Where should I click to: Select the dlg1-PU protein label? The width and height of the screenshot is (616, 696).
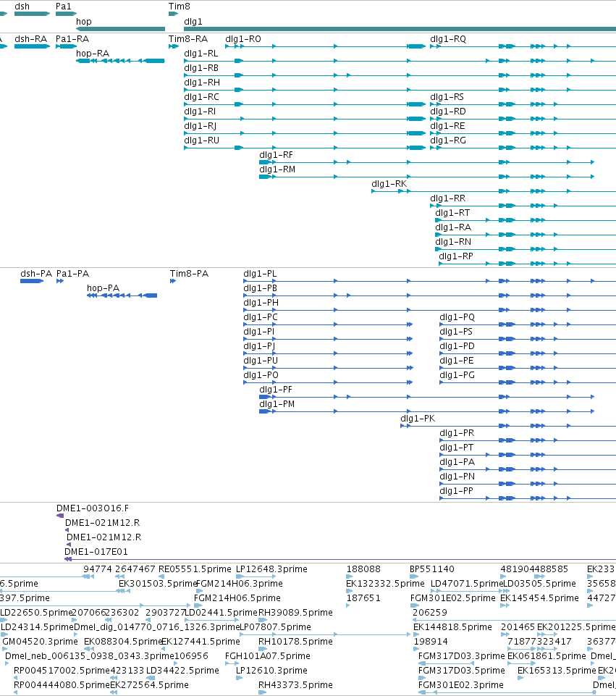tap(261, 361)
